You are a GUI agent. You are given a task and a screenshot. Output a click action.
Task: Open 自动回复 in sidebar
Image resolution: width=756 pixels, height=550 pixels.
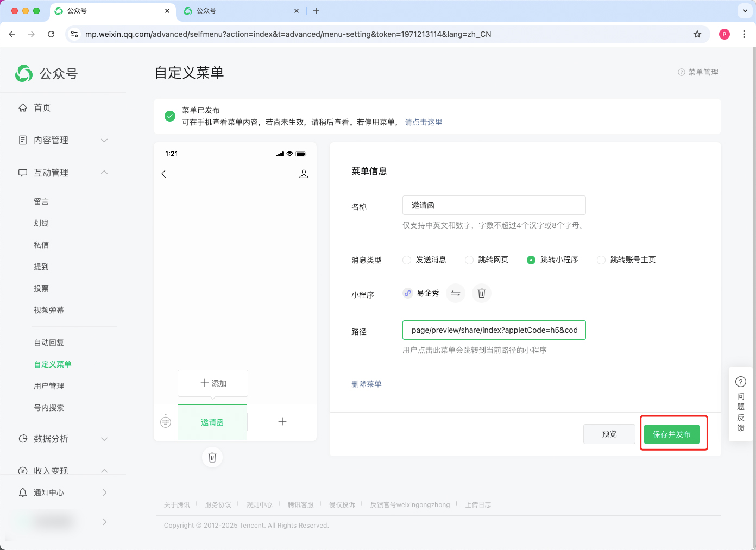49,343
